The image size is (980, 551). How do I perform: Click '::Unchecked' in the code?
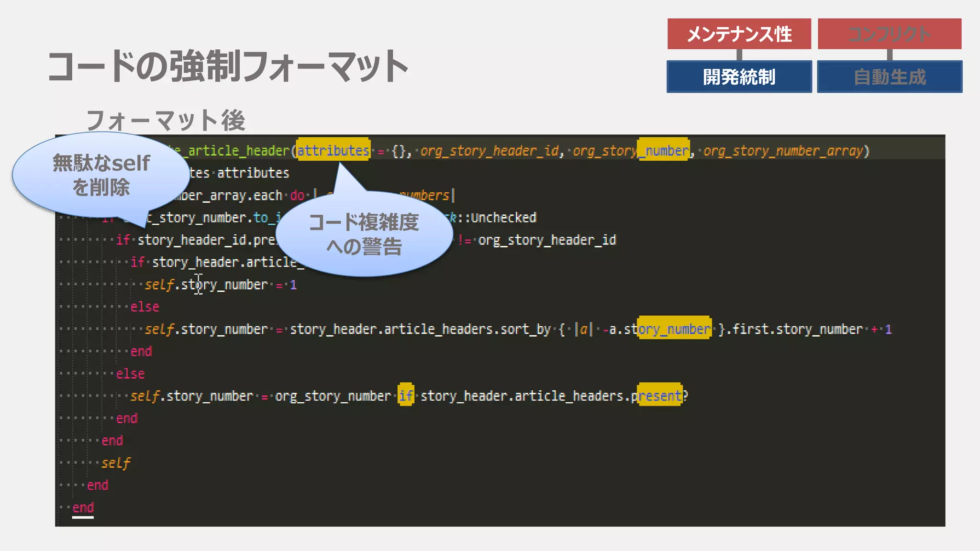497,218
